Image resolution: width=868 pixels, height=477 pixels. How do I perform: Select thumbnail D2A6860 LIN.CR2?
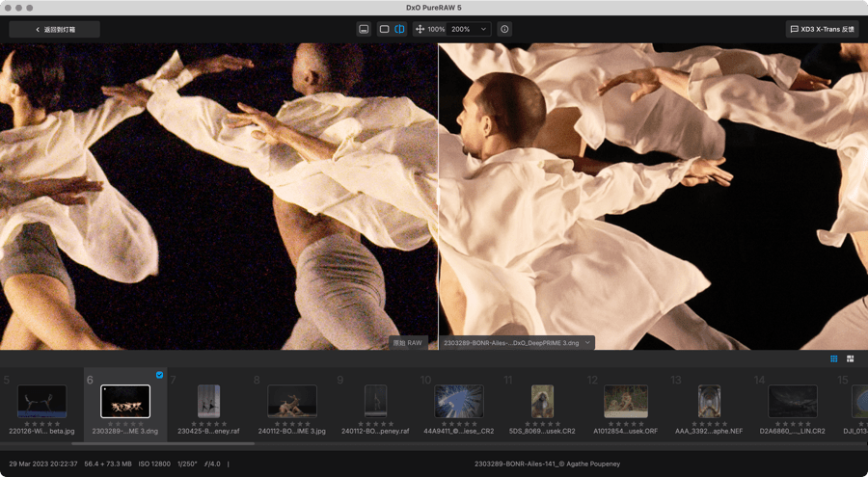tap(793, 401)
